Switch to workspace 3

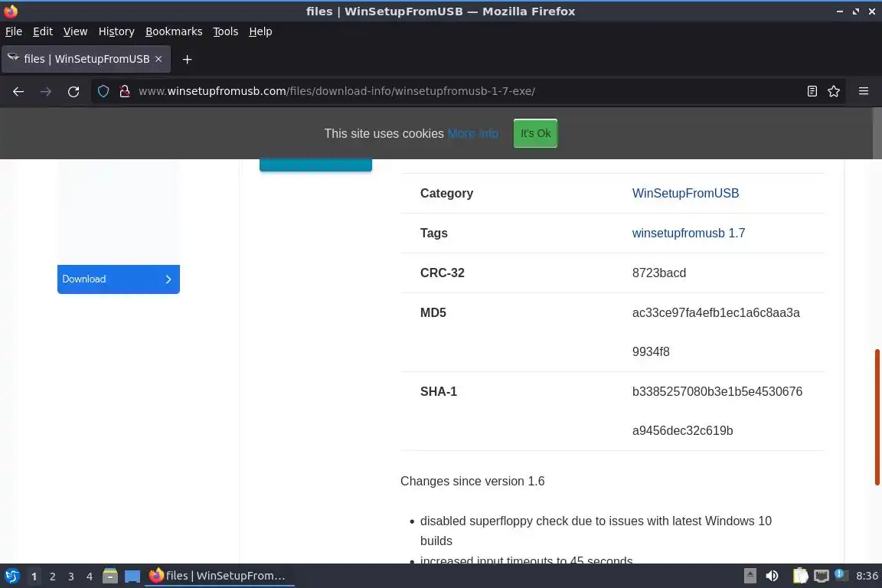[x=71, y=577]
